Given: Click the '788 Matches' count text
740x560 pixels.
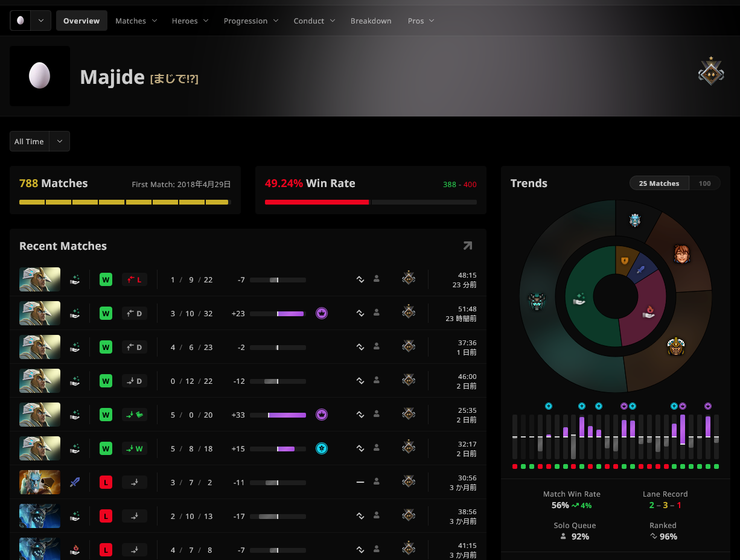Looking at the screenshot, I should pyautogui.click(x=54, y=183).
